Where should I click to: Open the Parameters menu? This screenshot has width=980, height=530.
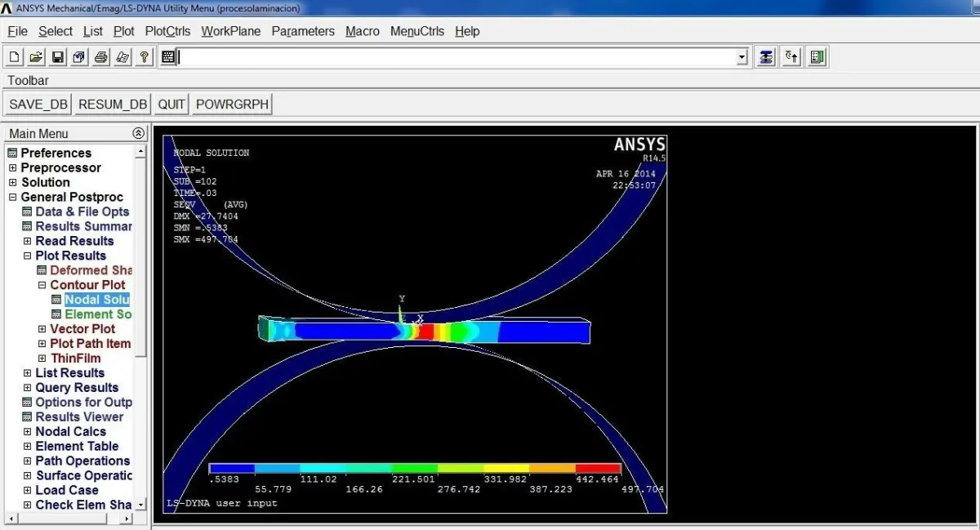click(303, 31)
